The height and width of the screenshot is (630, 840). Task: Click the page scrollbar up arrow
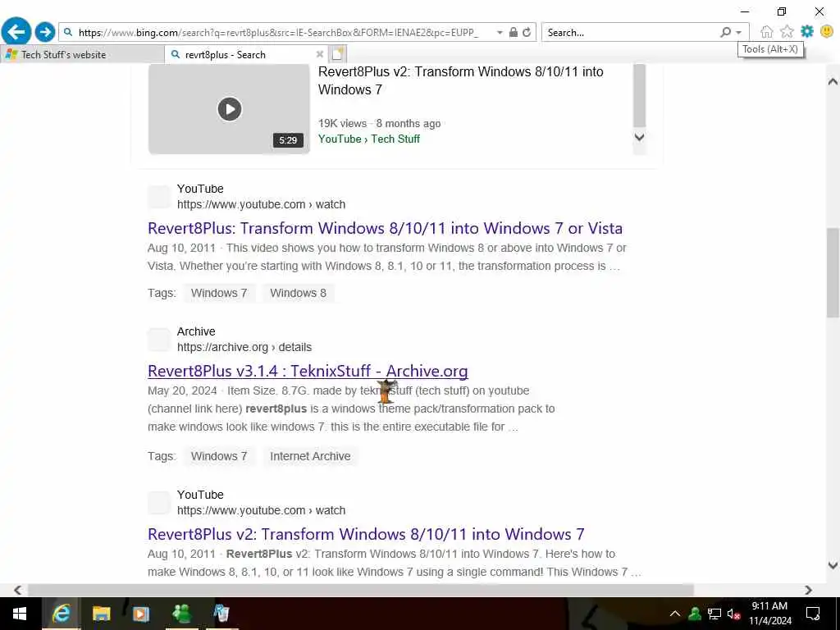click(833, 81)
